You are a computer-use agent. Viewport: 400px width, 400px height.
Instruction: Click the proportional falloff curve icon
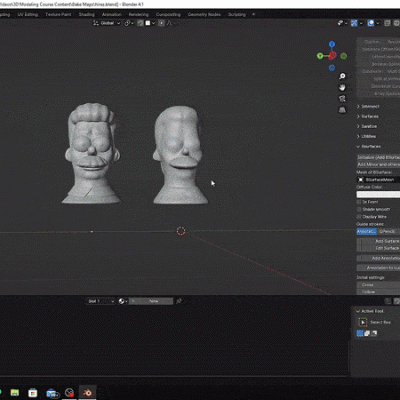tap(169, 23)
